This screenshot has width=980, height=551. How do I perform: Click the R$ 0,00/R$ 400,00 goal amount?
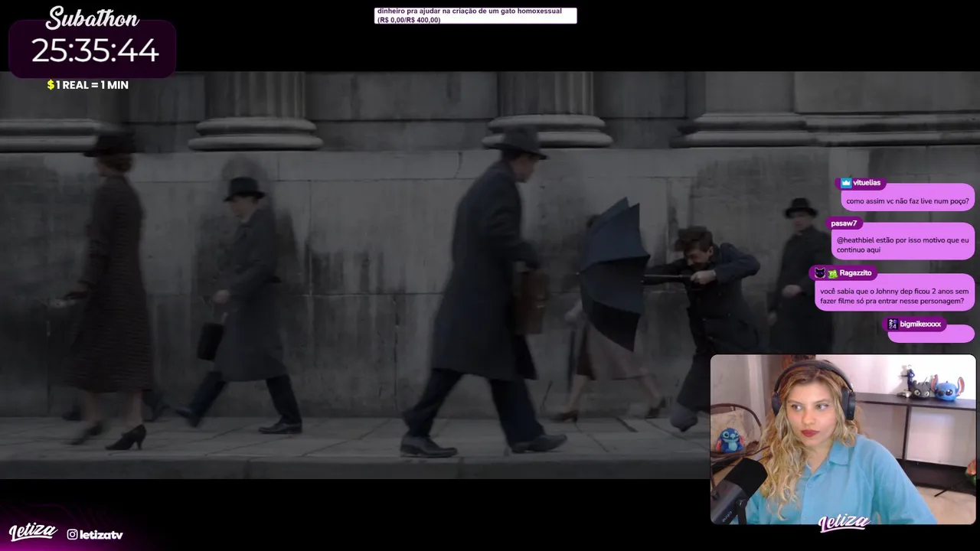click(409, 20)
